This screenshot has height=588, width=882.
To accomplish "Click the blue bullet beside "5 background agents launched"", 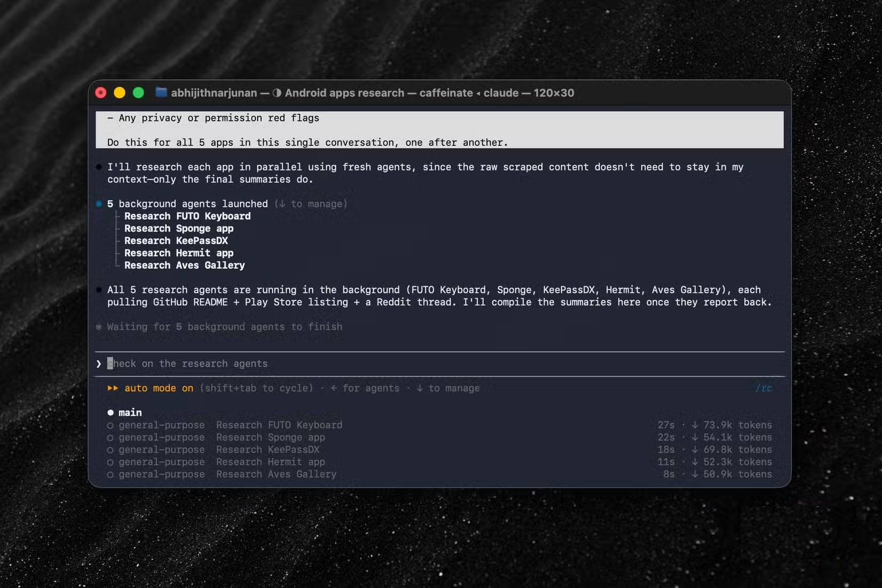I will (x=99, y=204).
